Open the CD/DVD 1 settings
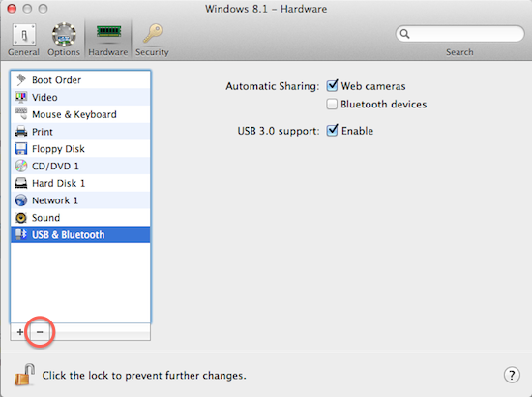532x397 pixels. [x=80, y=167]
